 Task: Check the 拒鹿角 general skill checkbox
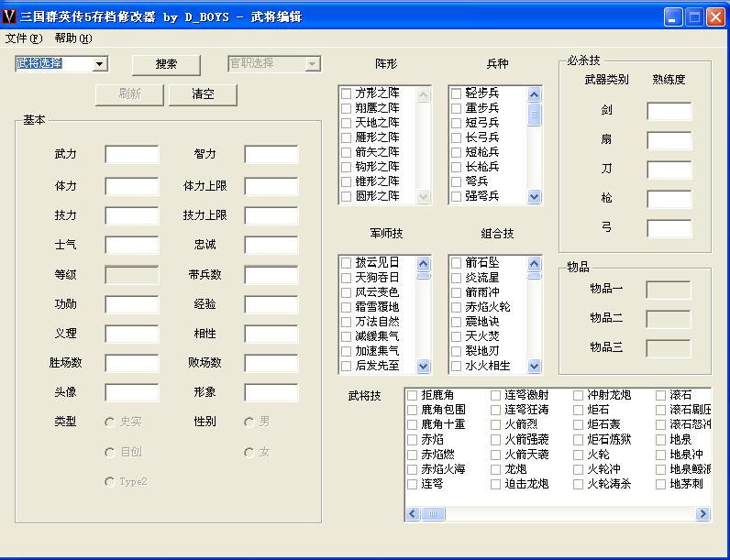coord(413,396)
